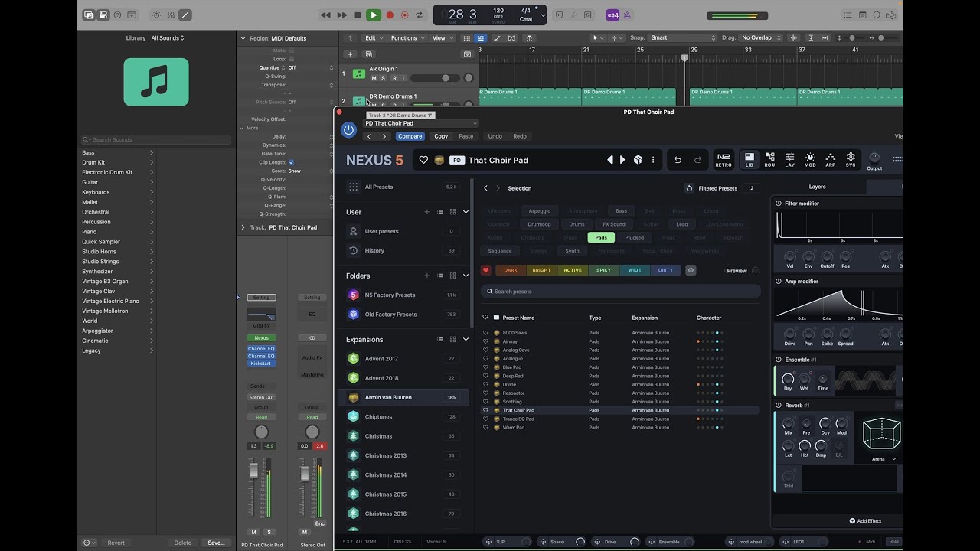Click the Compare button

click(410, 136)
